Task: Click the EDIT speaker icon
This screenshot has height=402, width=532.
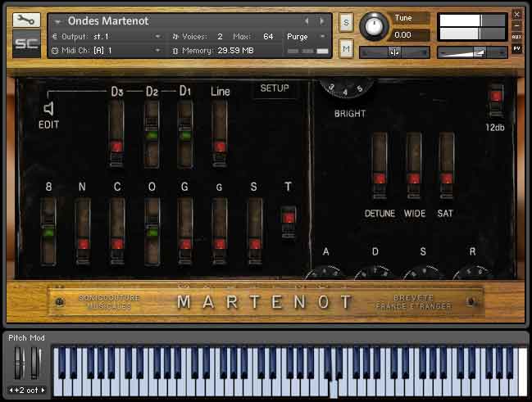Action: [x=49, y=108]
